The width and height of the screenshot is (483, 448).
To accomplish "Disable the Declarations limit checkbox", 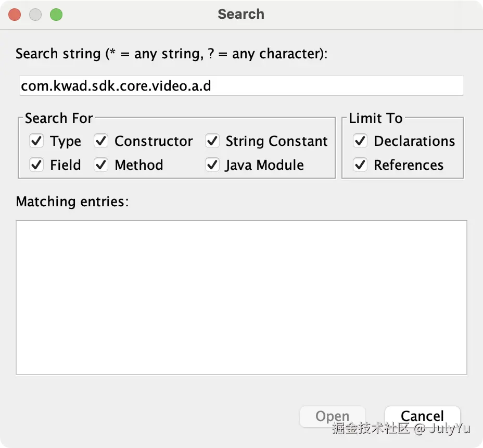I will coord(360,141).
